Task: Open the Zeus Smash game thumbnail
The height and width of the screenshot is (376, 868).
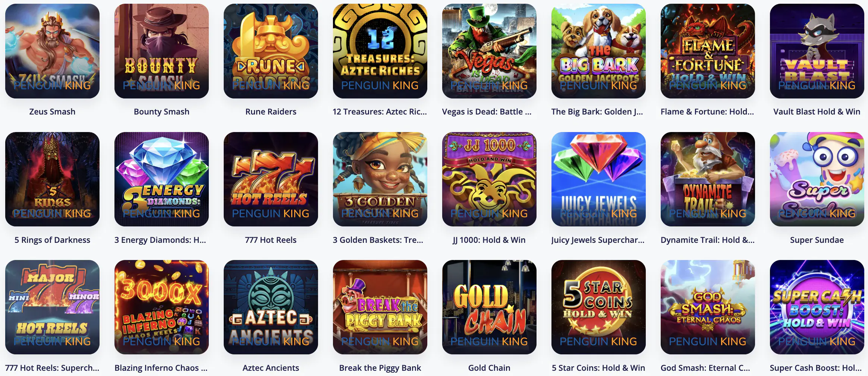Action: point(52,51)
